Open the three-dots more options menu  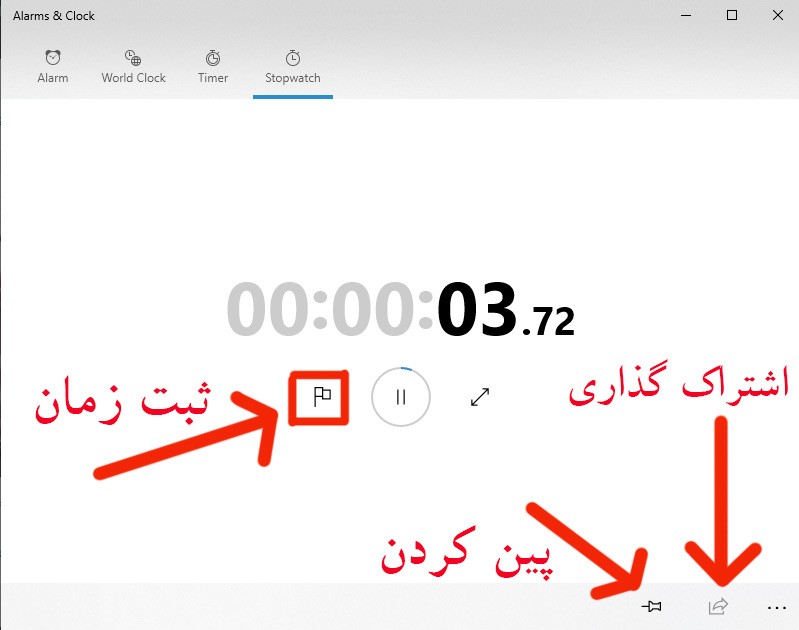(776, 608)
